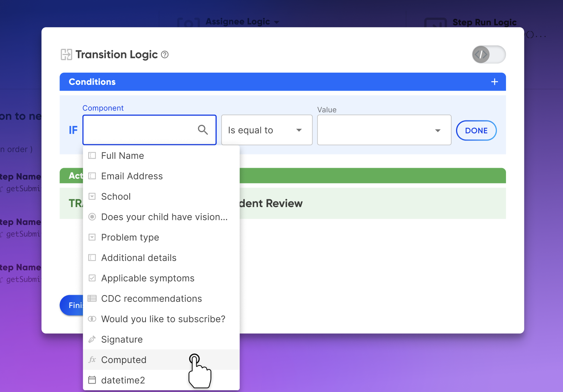
Task: Select Computed from the component list
Action: click(161, 360)
